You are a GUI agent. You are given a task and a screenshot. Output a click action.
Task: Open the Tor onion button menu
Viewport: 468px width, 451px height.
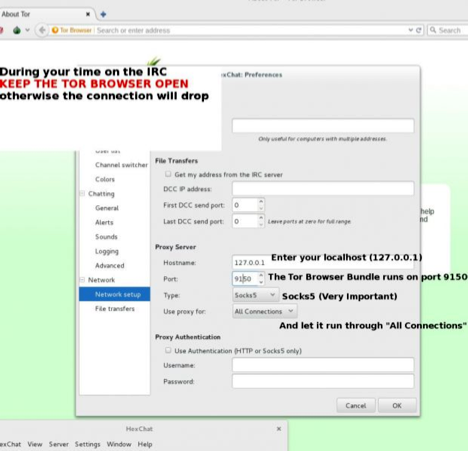pos(17,30)
